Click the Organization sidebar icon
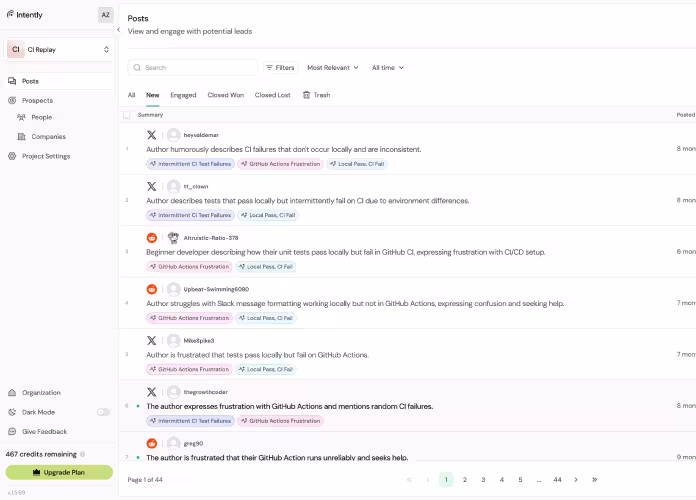The height and width of the screenshot is (500, 696). [12, 393]
